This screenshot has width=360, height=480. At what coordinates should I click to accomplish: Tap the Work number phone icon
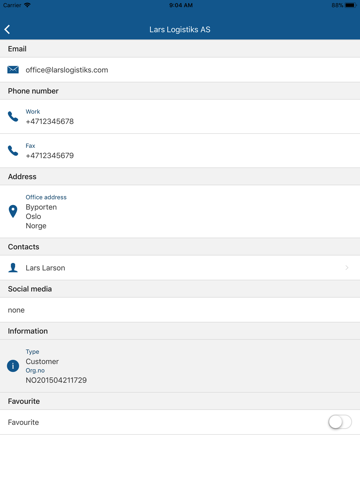coord(13,116)
